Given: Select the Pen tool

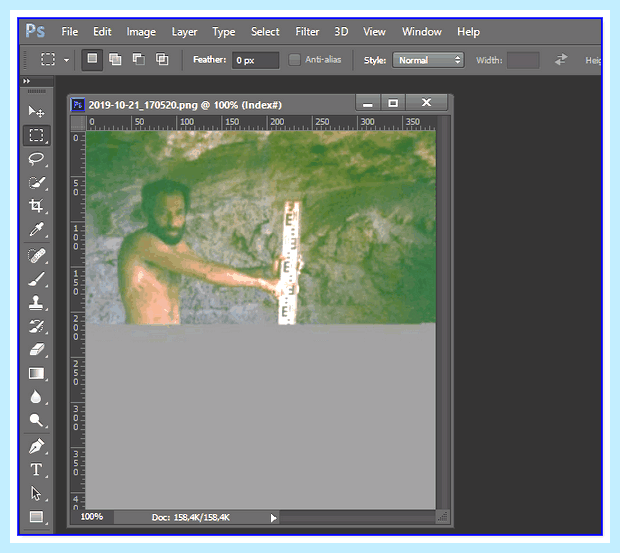Looking at the screenshot, I should pos(36,446).
